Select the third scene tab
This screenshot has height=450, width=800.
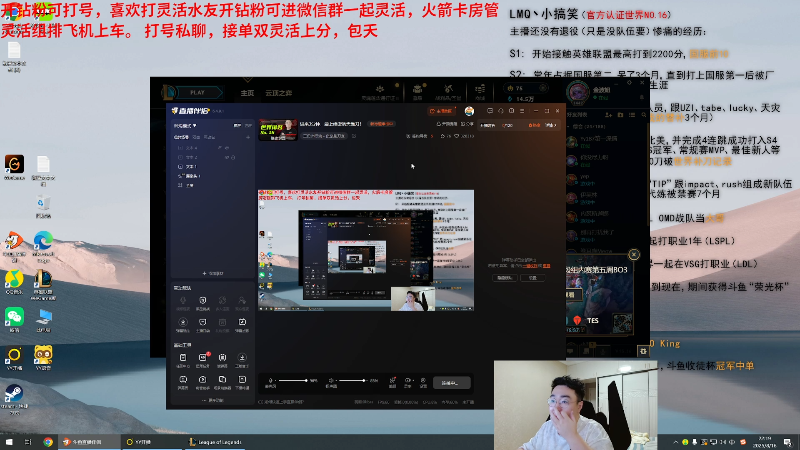(x=209, y=137)
